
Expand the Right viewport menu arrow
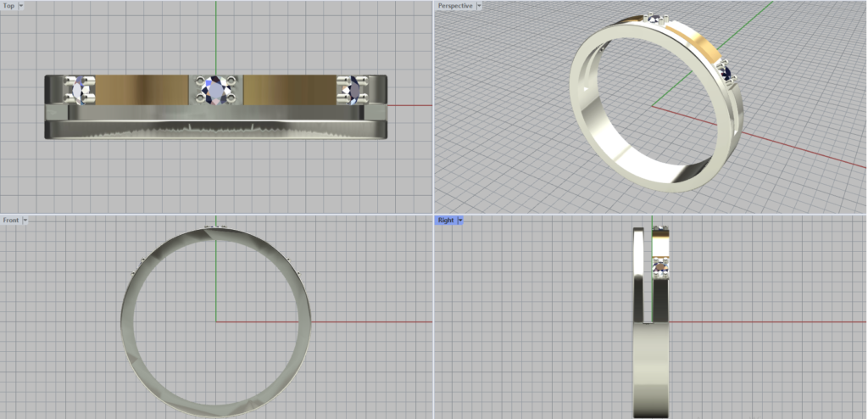click(459, 221)
